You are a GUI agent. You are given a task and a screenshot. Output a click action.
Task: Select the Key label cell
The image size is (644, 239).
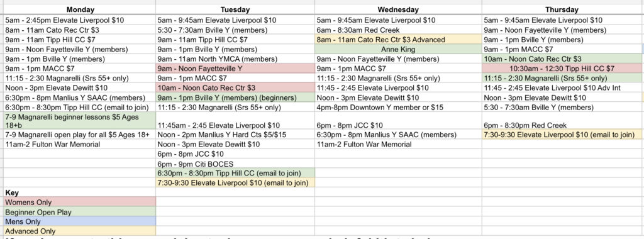pos(80,192)
